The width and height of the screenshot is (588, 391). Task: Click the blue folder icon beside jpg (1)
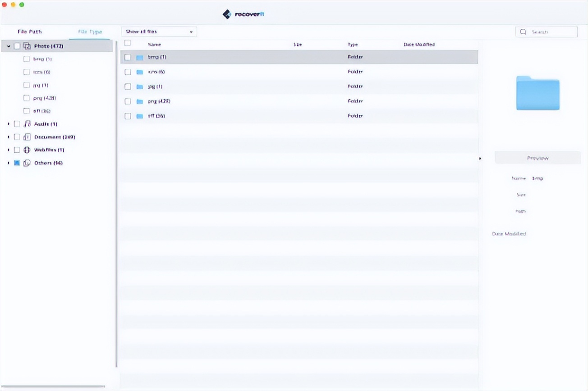click(x=140, y=86)
